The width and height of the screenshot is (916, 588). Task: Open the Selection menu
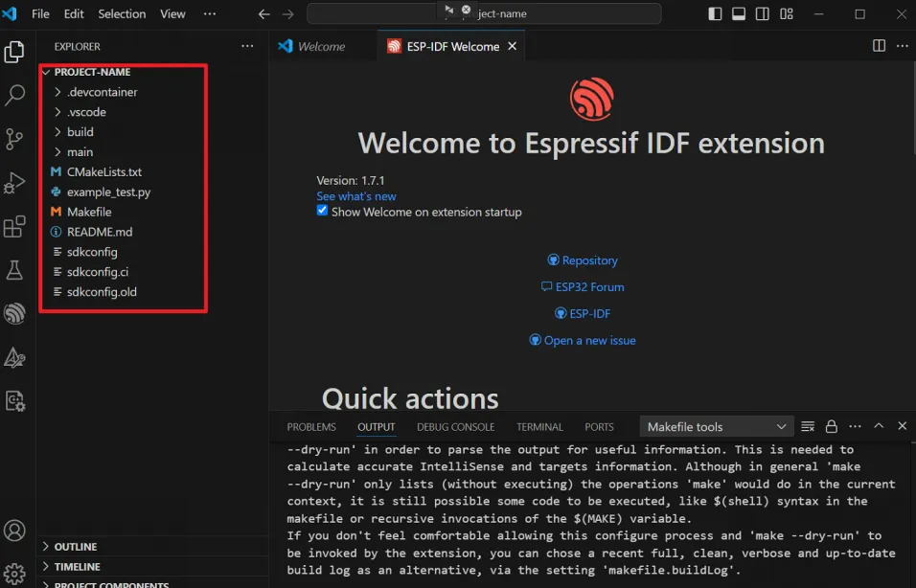[x=122, y=14]
